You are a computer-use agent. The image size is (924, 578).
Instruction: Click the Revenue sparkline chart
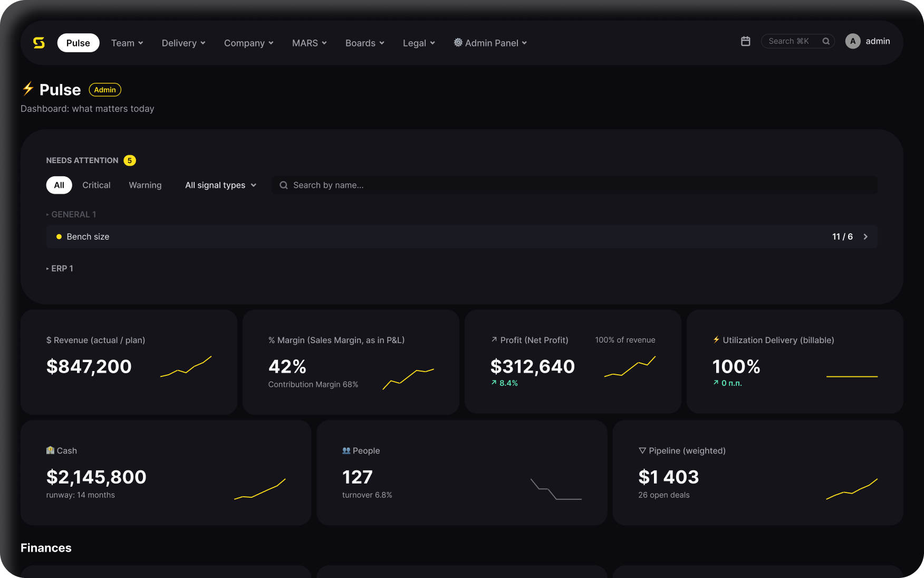186,366
